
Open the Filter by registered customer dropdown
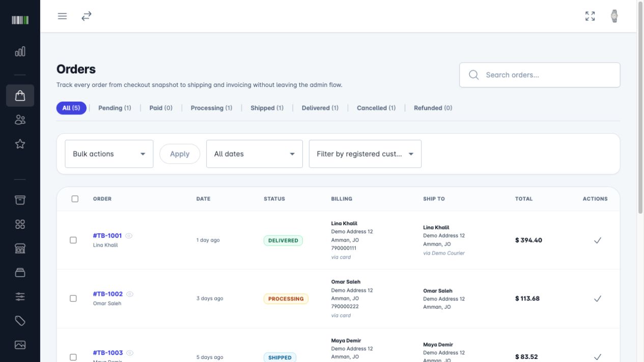click(365, 154)
